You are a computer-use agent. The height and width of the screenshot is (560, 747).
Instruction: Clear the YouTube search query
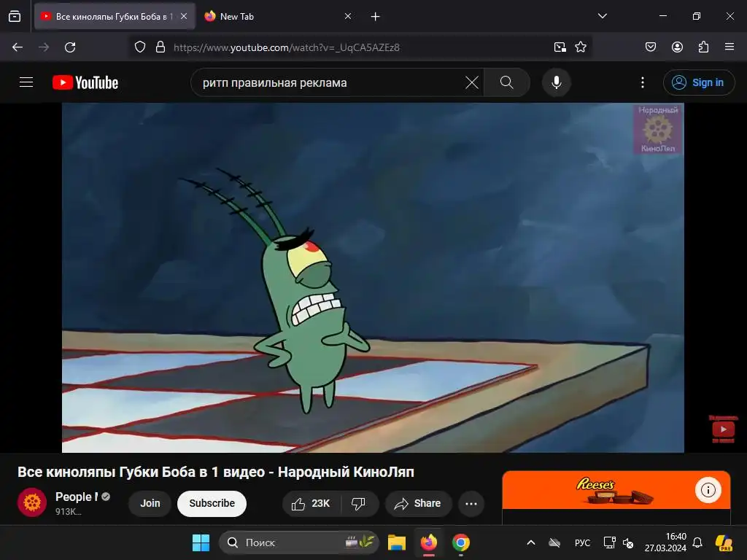472,82
